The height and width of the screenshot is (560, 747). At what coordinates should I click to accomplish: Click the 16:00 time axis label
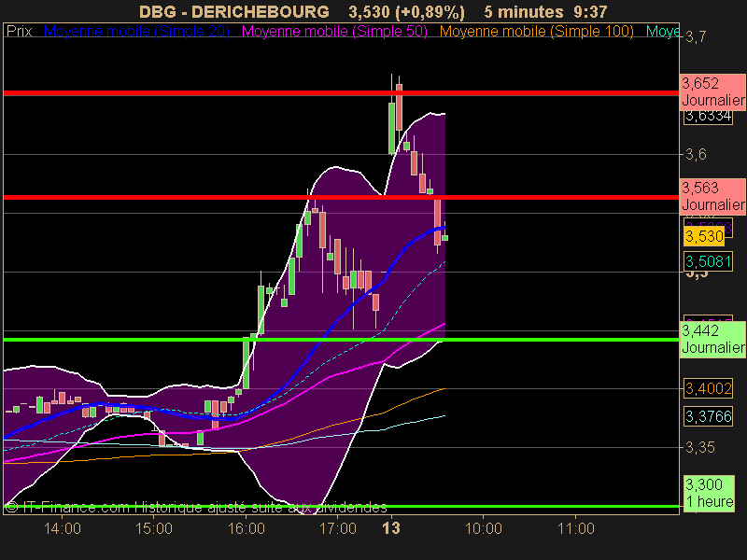(x=247, y=528)
